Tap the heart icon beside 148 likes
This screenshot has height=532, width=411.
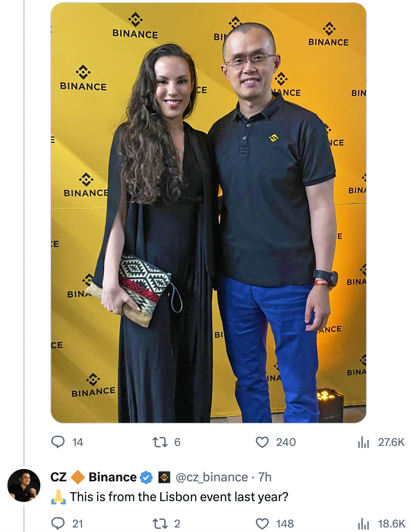[262, 524]
